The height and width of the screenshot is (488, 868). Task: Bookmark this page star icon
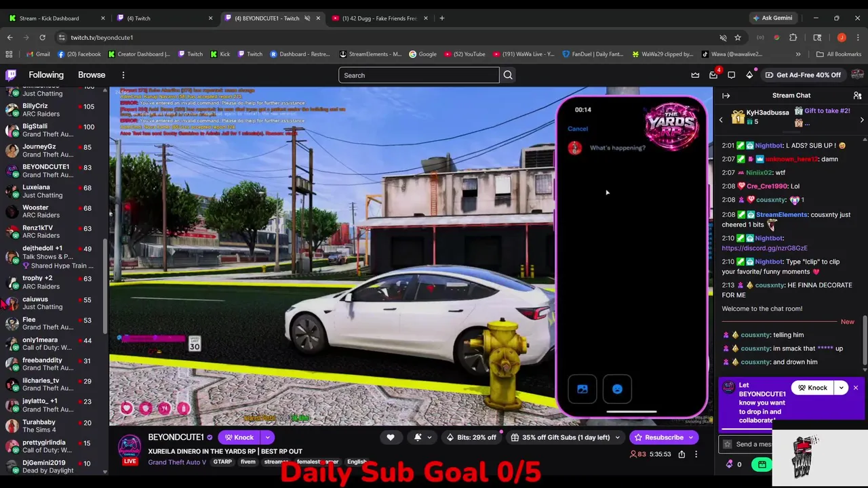click(x=738, y=37)
